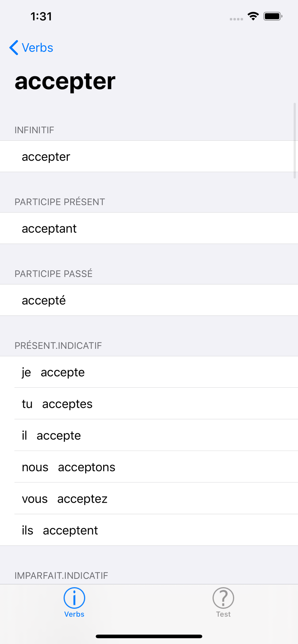The height and width of the screenshot is (644, 298).
Task: Tap the Verbs tab label
Action: pos(74,614)
